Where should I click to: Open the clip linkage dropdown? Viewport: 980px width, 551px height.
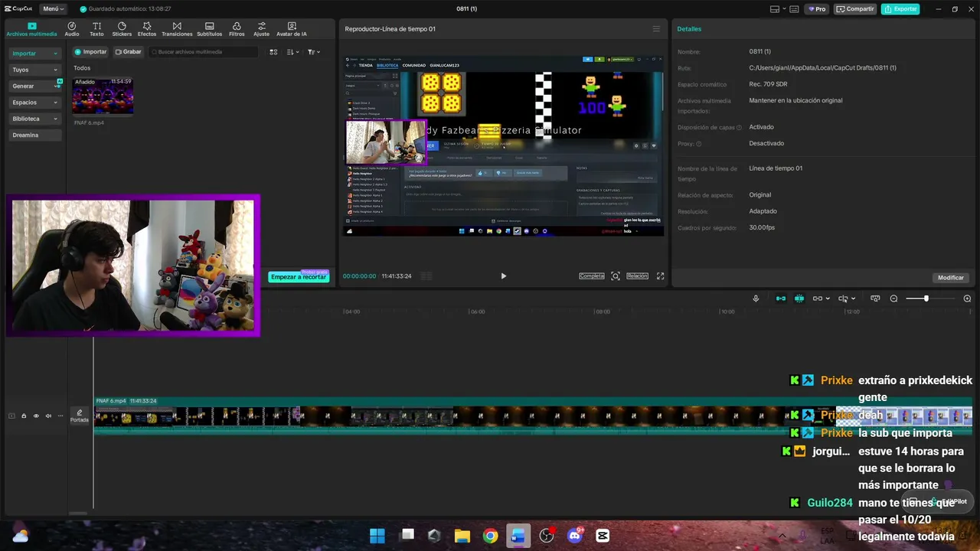[821, 298]
